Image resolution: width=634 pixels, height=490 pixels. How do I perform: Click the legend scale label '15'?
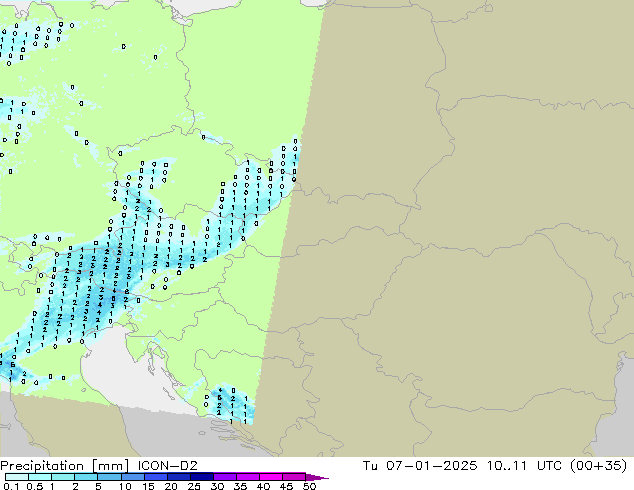tap(148, 486)
